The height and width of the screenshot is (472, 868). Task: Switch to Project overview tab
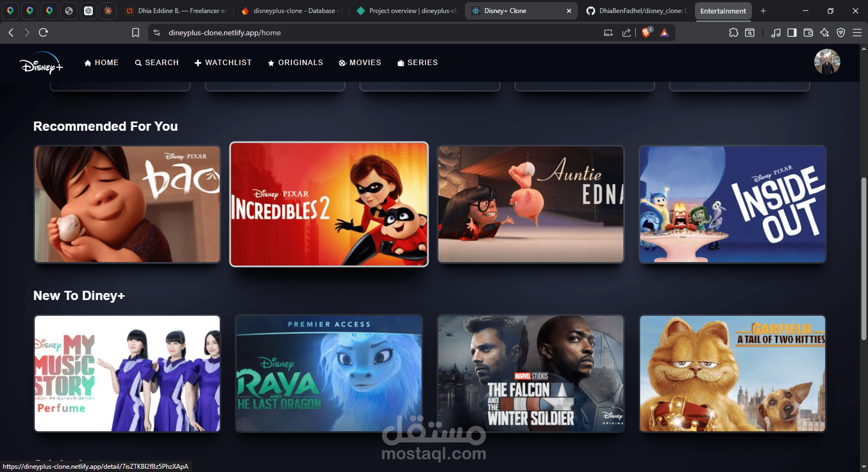pos(407,11)
